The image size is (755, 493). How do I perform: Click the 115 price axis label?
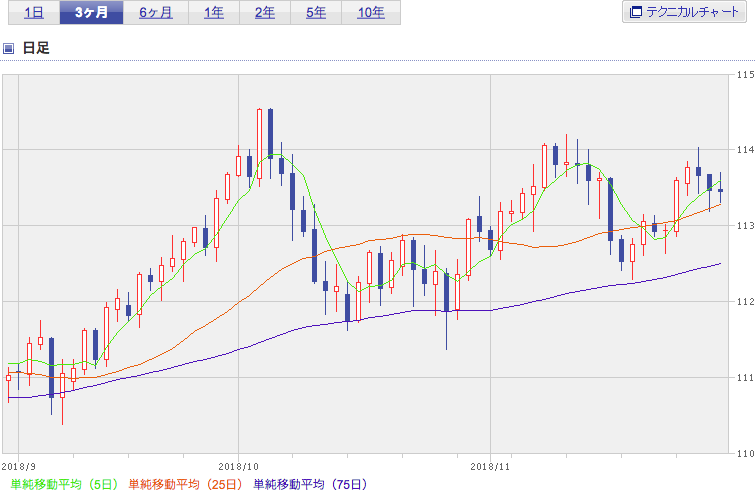745,75
